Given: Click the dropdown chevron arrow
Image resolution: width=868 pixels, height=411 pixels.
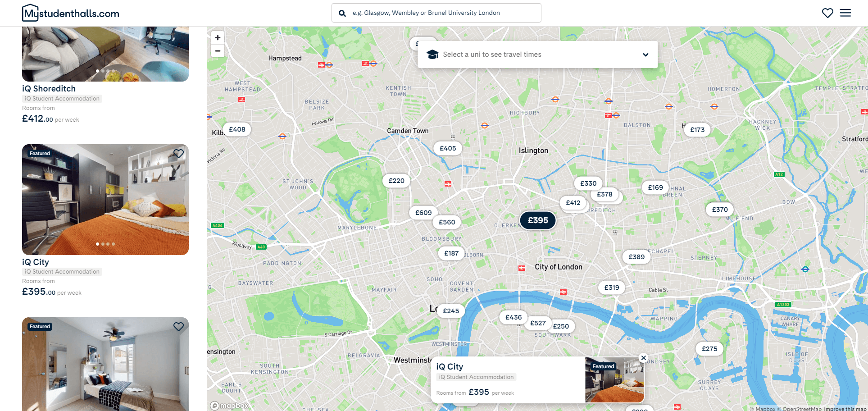Looking at the screenshot, I should click(645, 55).
